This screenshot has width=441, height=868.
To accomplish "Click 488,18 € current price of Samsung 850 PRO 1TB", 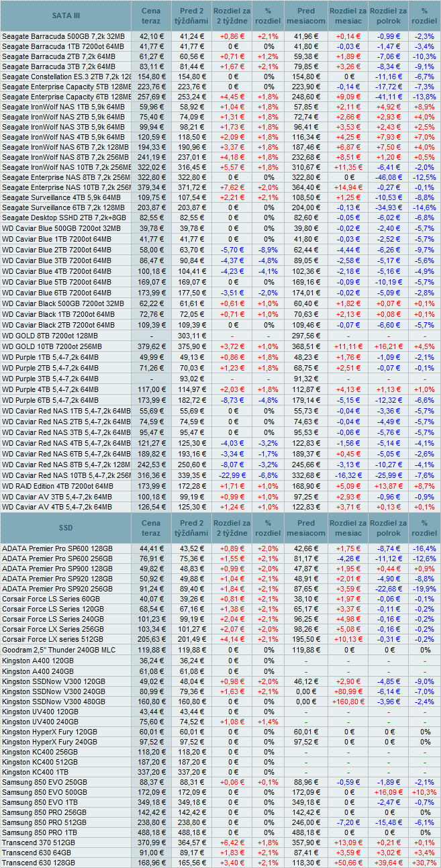I will (x=152, y=832).
